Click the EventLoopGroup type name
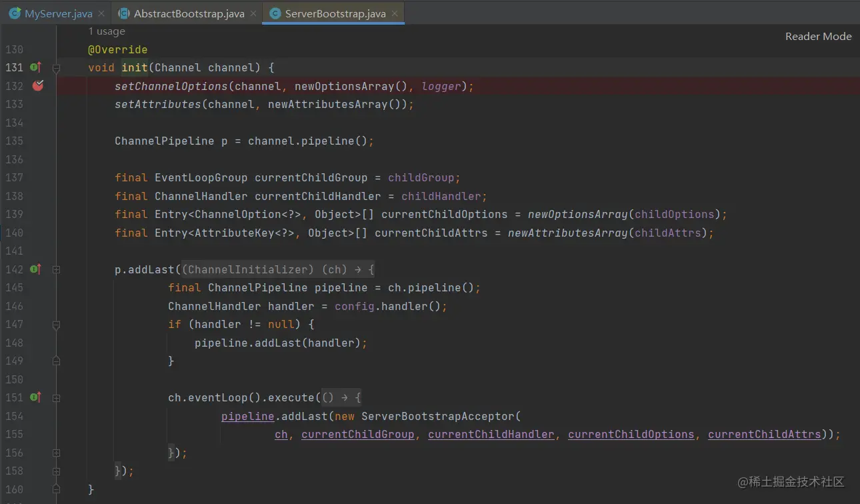The image size is (860, 504). [201, 177]
